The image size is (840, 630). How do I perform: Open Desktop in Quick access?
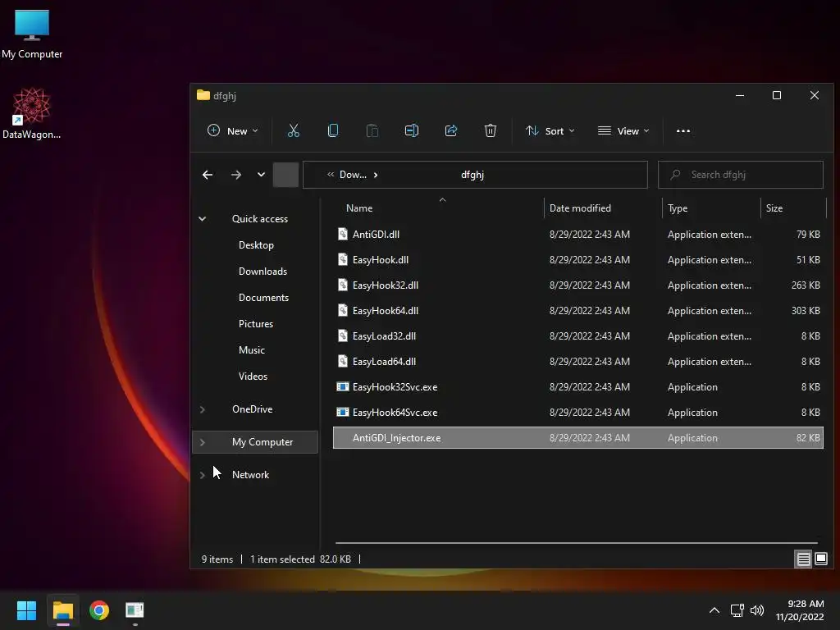point(256,244)
